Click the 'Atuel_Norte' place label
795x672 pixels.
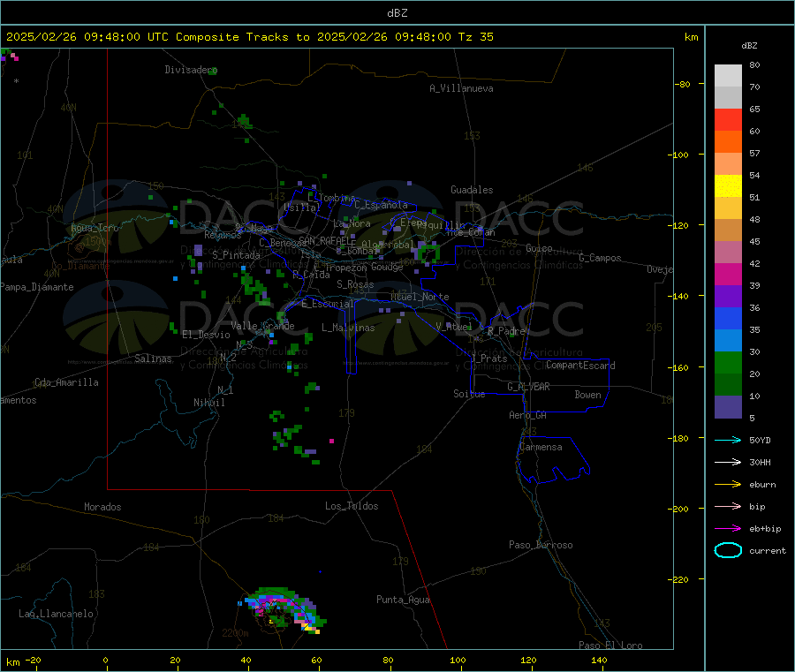[x=420, y=297]
